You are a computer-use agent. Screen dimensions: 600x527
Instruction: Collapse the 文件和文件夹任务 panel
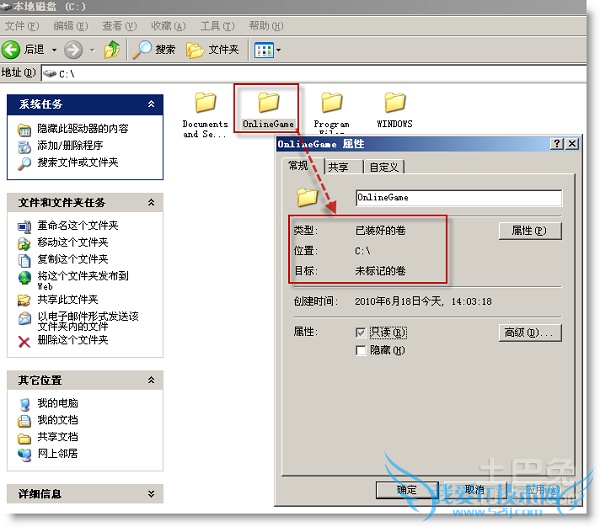coord(151,202)
